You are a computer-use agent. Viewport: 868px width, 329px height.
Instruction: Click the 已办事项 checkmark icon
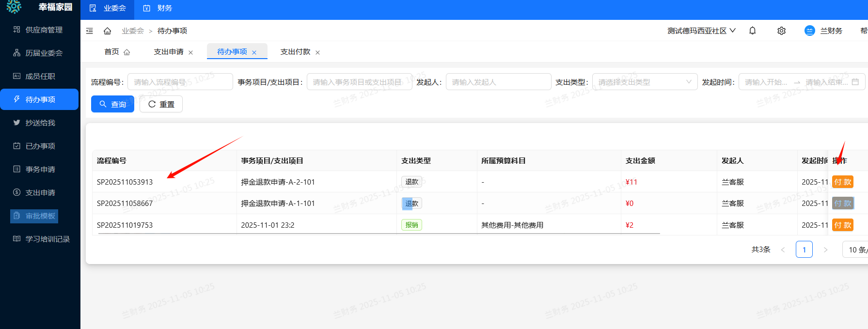click(x=16, y=146)
